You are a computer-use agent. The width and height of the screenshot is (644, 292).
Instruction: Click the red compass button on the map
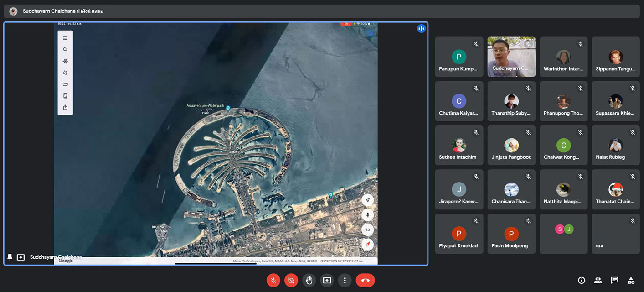pos(368,245)
